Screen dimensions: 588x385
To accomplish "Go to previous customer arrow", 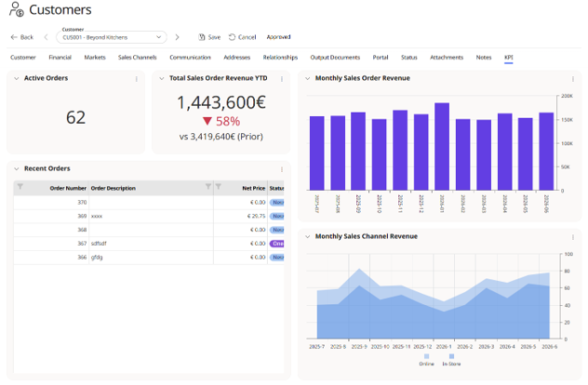I will coord(47,37).
